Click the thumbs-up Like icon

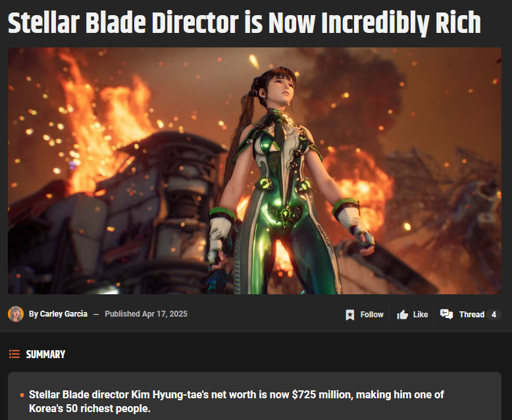tap(402, 315)
